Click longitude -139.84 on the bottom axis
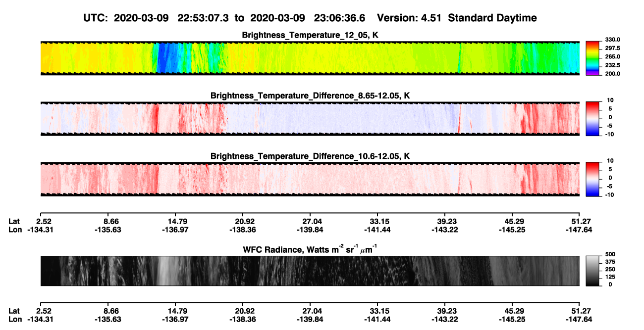Viewport: 644px width, 330px height. [x=310, y=319]
